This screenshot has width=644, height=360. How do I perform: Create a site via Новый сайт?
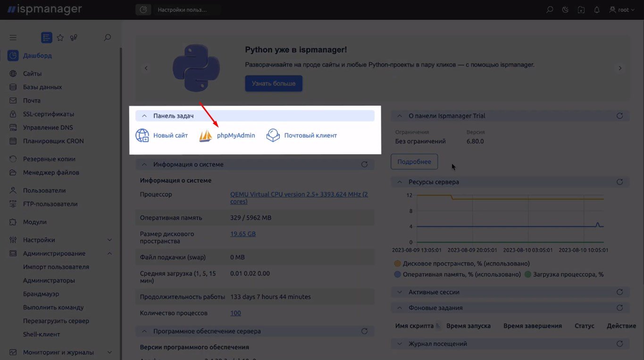(162, 135)
